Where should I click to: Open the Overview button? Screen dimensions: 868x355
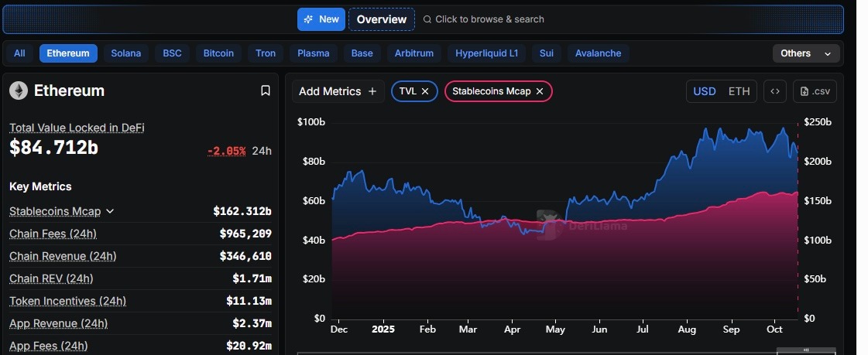click(x=381, y=19)
